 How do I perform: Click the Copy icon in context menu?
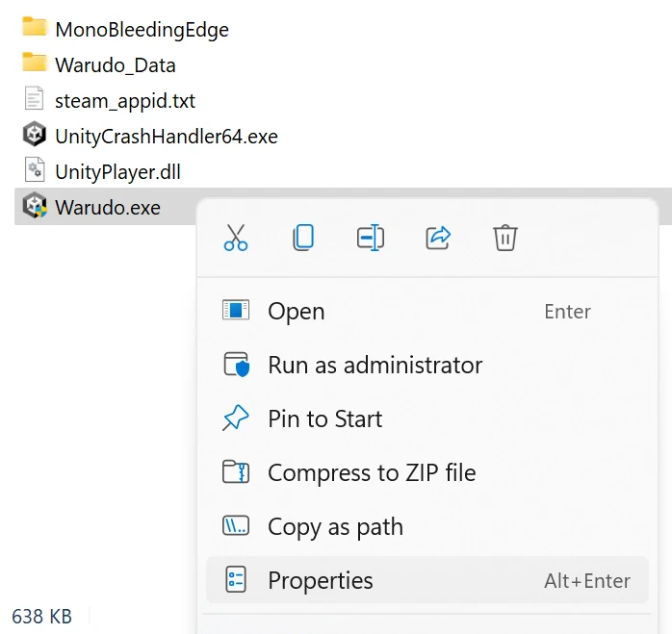click(x=303, y=238)
